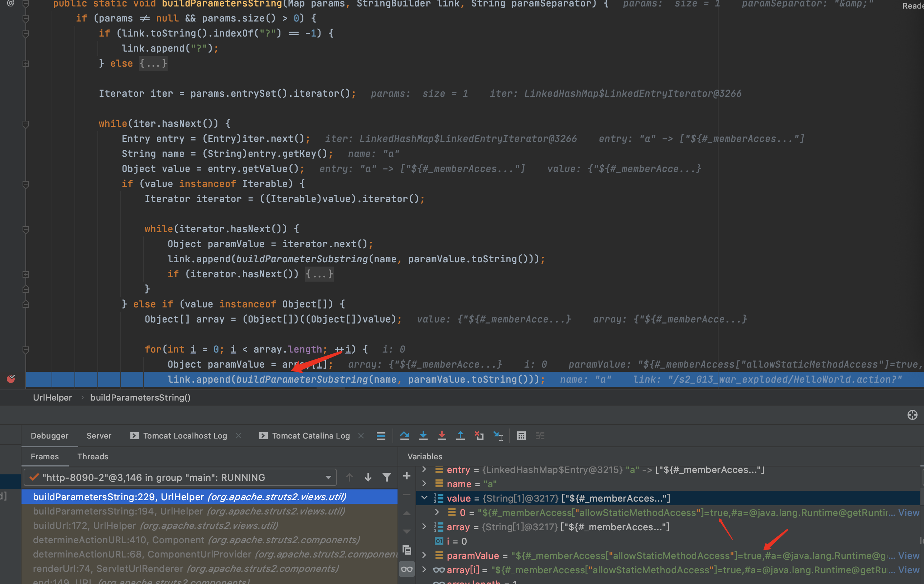924x584 pixels.
Task: Collapse the value variable node
Action: pyautogui.click(x=424, y=498)
